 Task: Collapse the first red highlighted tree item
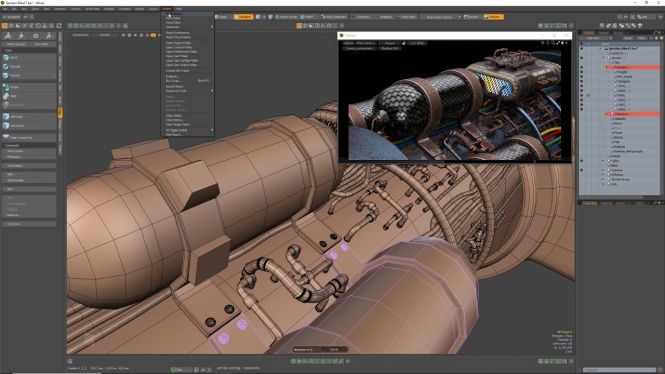pos(606,67)
